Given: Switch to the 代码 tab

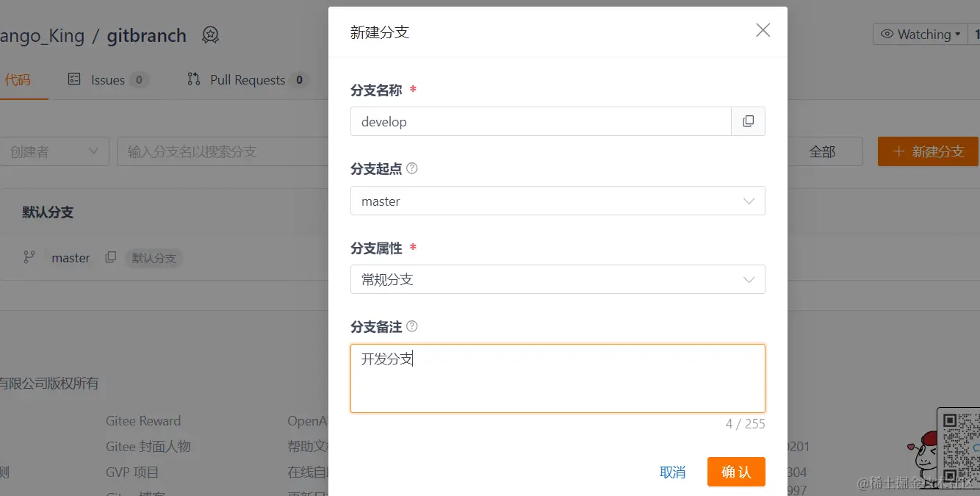Looking at the screenshot, I should click(18, 79).
